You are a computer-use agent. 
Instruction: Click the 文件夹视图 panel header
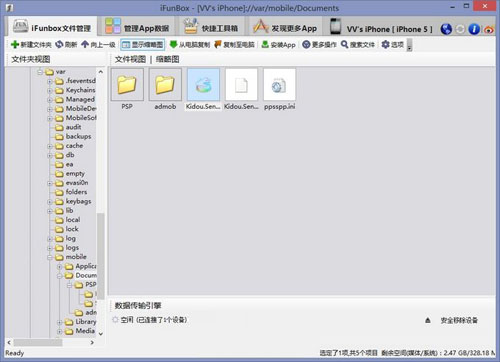tap(31, 59)
